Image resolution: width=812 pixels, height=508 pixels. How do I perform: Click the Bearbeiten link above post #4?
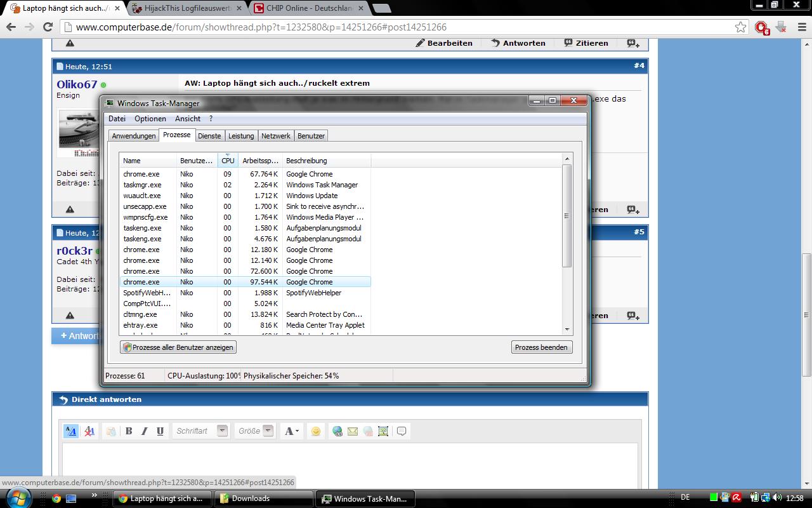pos(444,43)
